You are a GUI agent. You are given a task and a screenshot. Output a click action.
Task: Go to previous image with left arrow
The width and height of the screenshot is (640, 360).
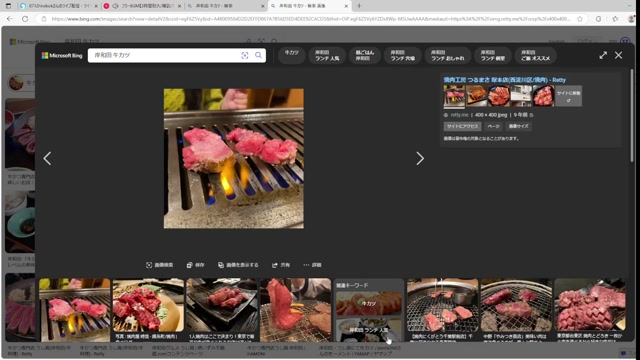click(47, 158)
